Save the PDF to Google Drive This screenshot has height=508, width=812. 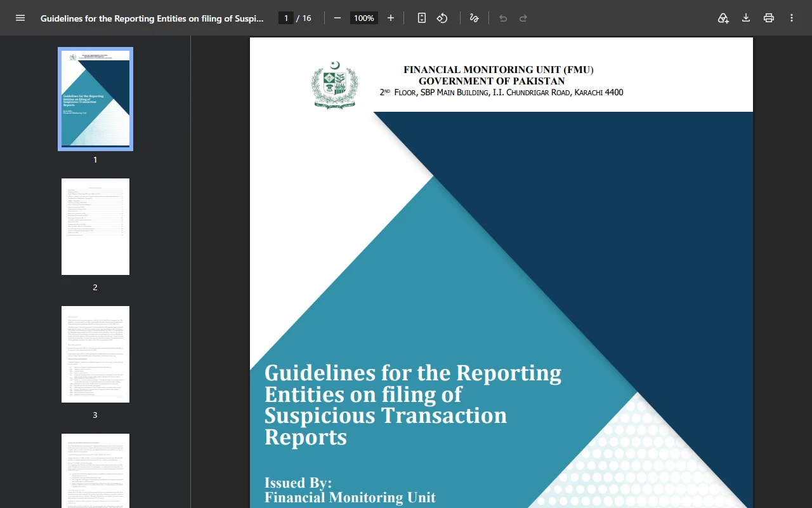pos(723,18)
